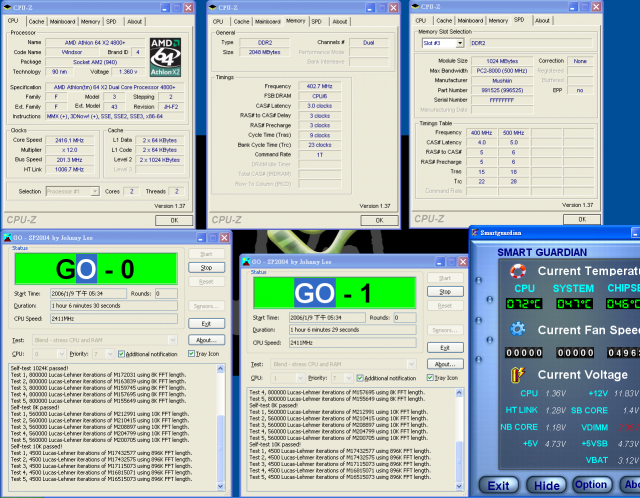Viewport: 640px width, 498px height.
Task: Open the Test dropdown in GO - 1 window
Action: [411, 364]
